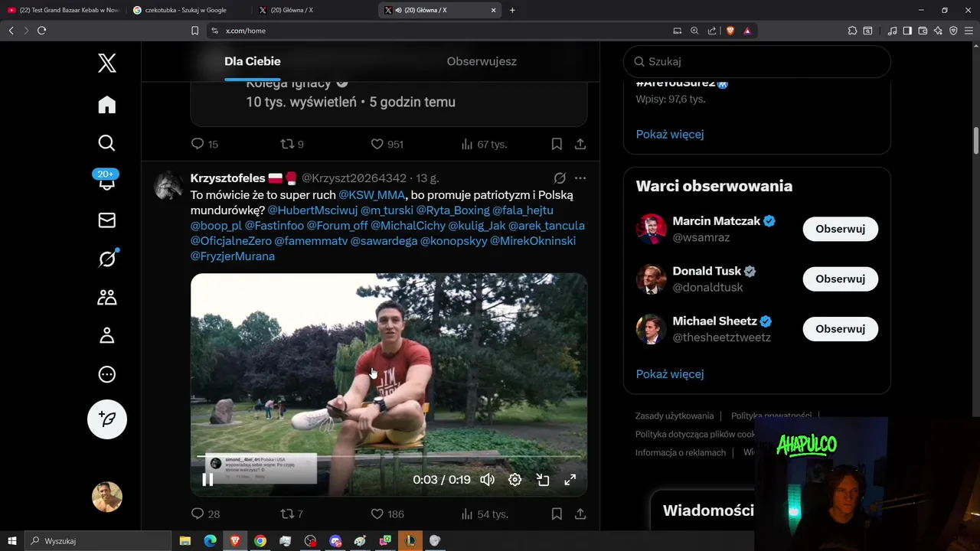Open @FryzjerMurana mention link

233,256
